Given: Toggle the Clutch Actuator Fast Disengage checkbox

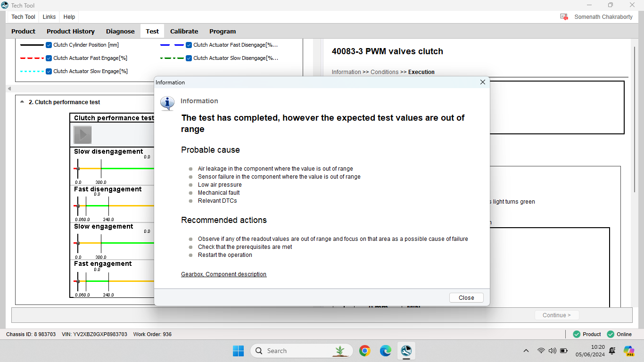Looking at the screenshot, I should tap(189, 45).
